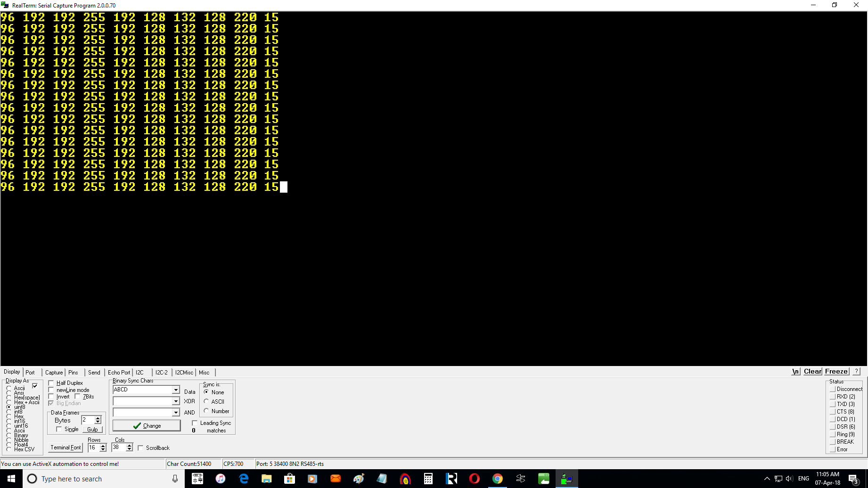Select the ASCII sync radio button
This screenshot has height=488, width=868.
click(206, 401)
